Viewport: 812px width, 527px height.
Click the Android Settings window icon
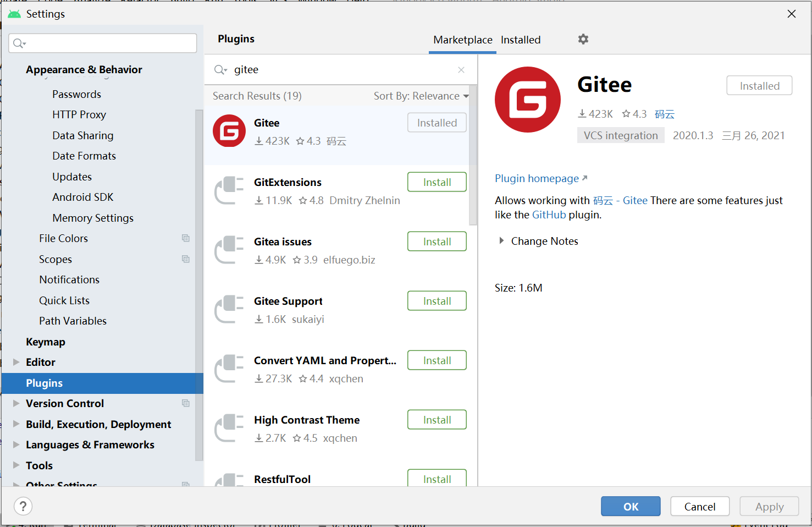pyautogui.click(x=14, y=14)
